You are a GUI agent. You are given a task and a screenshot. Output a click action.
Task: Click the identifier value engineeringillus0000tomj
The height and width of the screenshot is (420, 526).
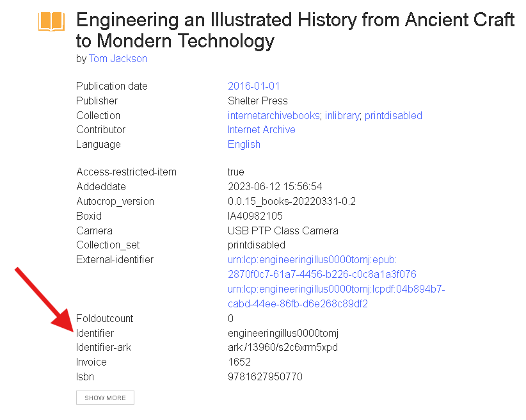click(x=283, y=333)
